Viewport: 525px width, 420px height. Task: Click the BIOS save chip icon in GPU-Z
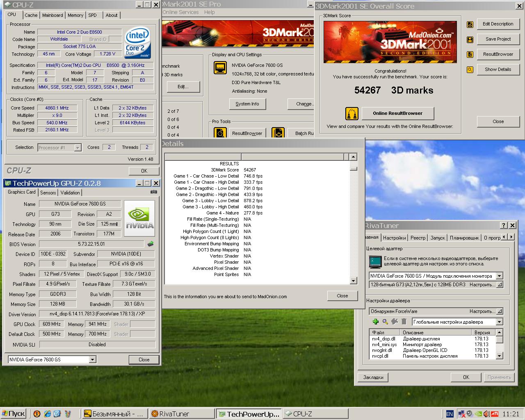coord(151,244)
